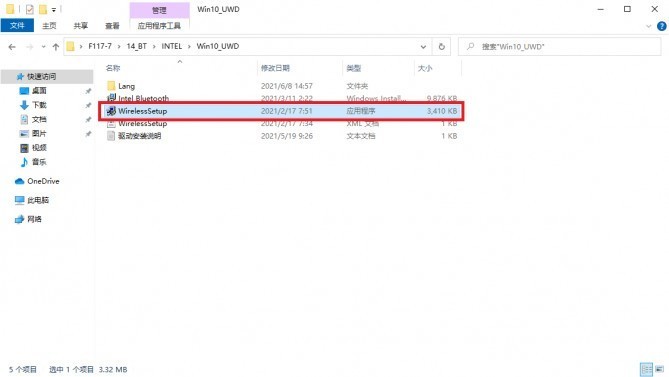Open quick access toolbar customize dropdown

point(54,9)
